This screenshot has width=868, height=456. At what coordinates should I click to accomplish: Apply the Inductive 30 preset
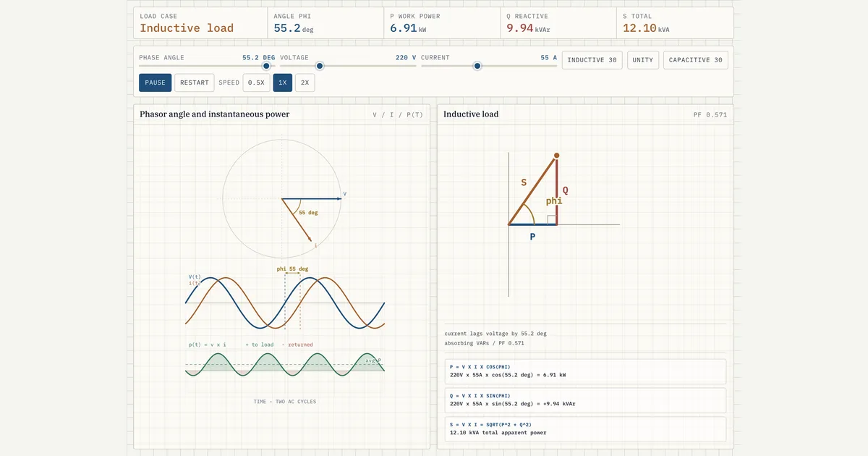pos(592,60)
